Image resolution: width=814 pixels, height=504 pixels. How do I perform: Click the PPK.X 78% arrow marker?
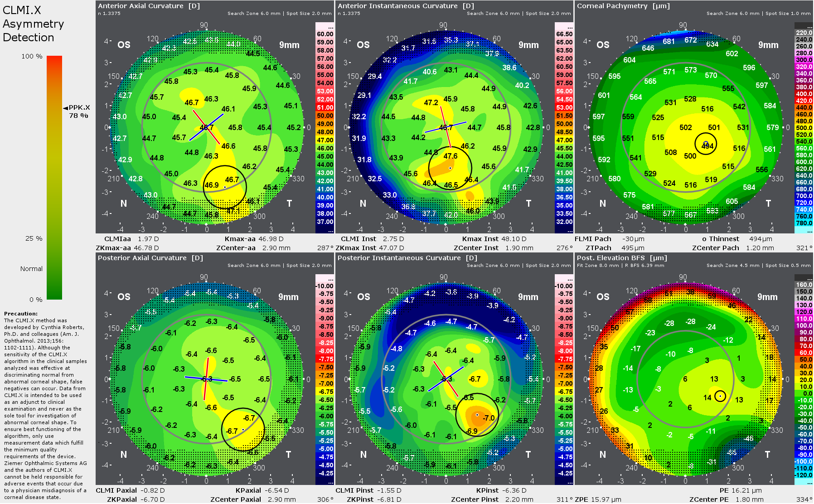(x=65, y=108)
